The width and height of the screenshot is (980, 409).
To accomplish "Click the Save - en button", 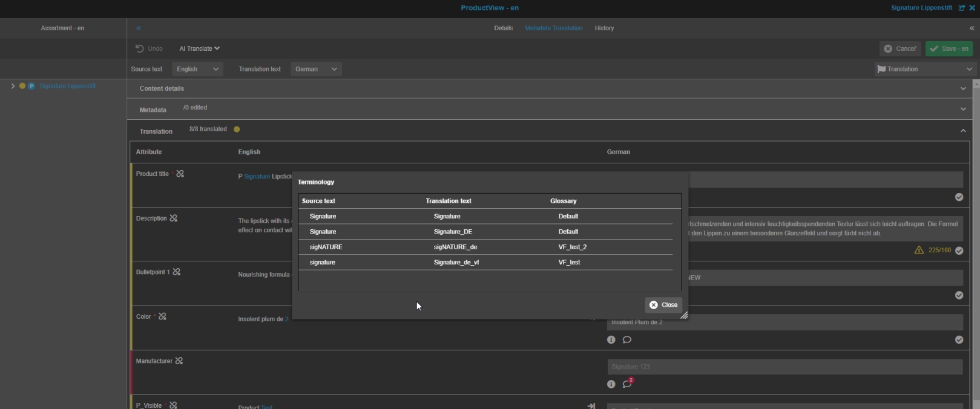I will 949,48.
